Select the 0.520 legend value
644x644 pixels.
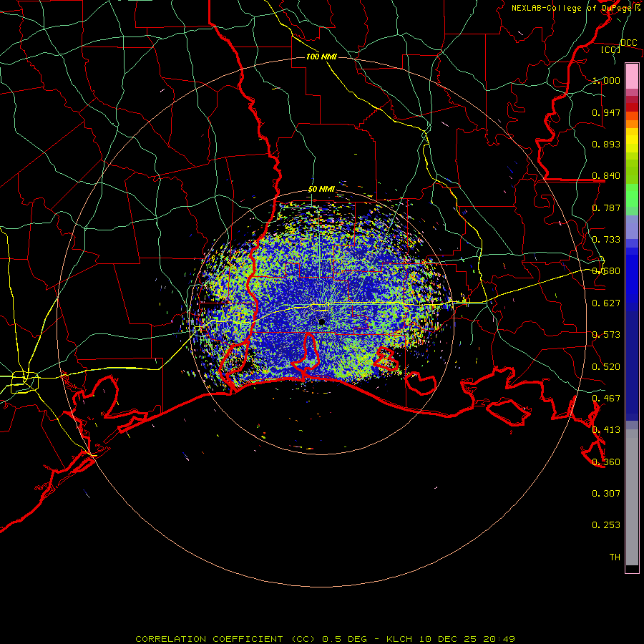pos(606,367)
